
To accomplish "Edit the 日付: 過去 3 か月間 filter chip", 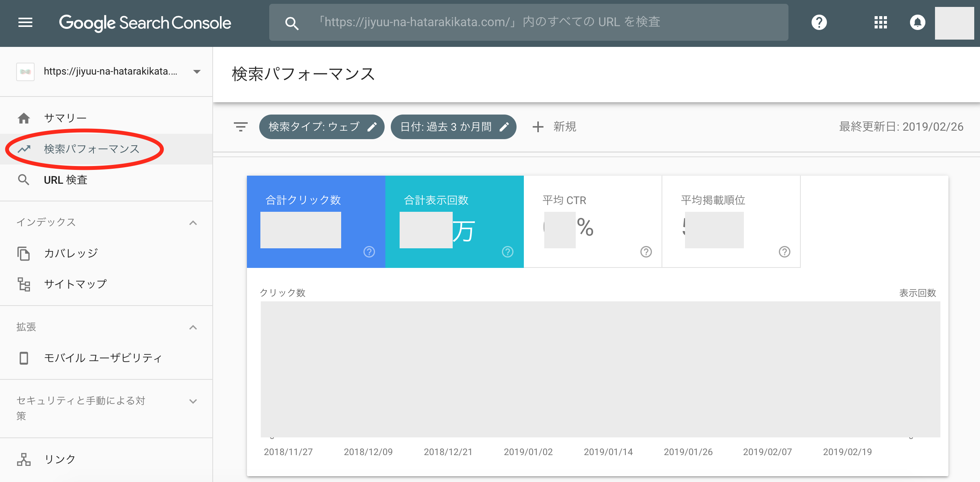I will pyautogui.click(x=453, y=126).
